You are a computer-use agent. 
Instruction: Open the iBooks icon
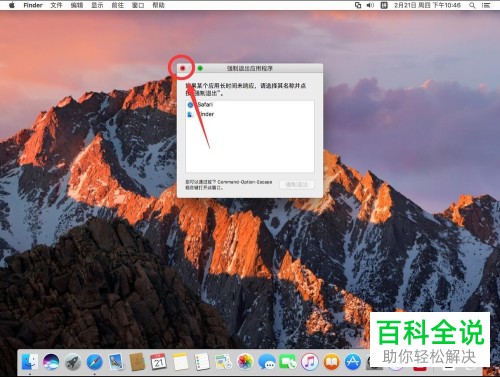coord(331,362)
